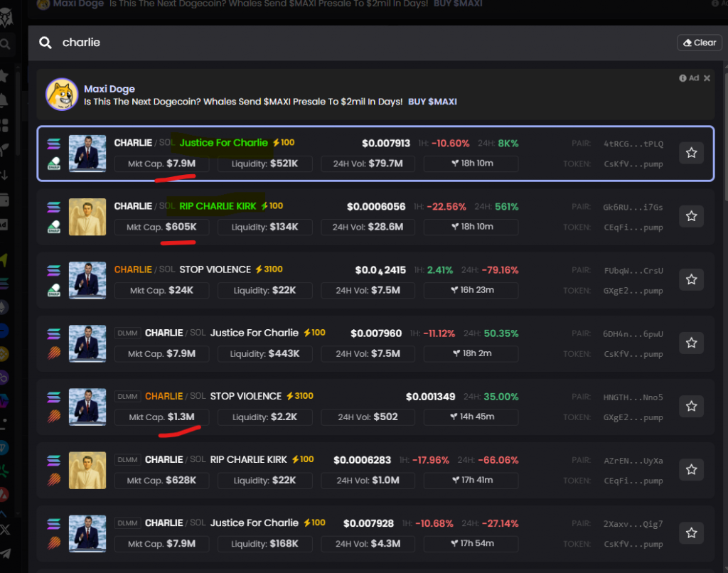728x573 pixels.
Task: Close the Maxi Doge ad banner
Action: 707,78
